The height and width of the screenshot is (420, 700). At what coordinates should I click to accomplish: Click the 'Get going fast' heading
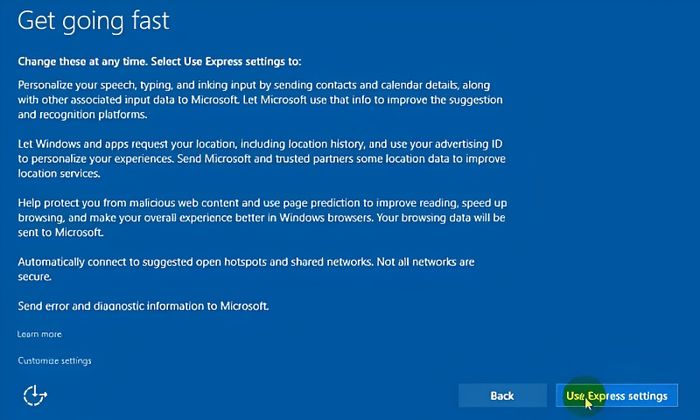[94, 21]
